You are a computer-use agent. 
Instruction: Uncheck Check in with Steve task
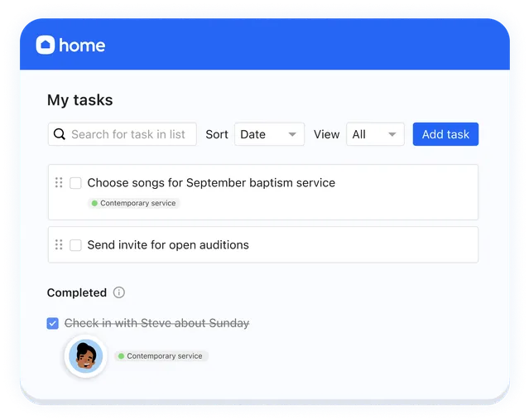click(x=53, y=323)
